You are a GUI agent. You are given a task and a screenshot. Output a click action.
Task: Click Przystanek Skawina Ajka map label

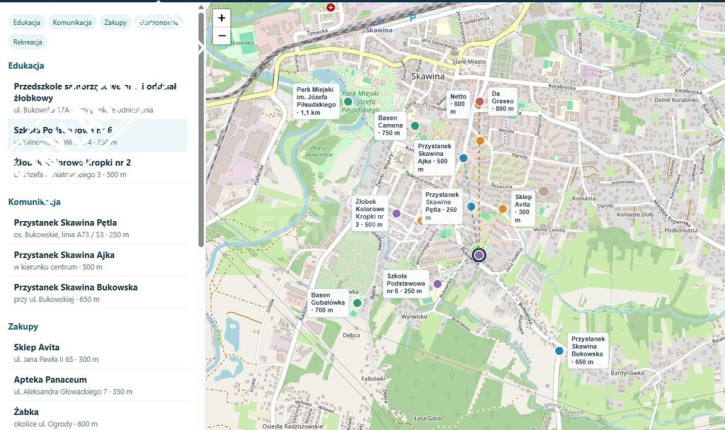[434, 158]
